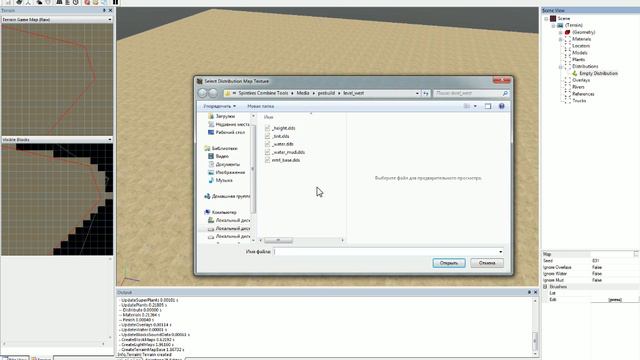The height and width of the screenshot is (360, 640).
Task: Close the Terrain panel
Action: pos(110,11)
